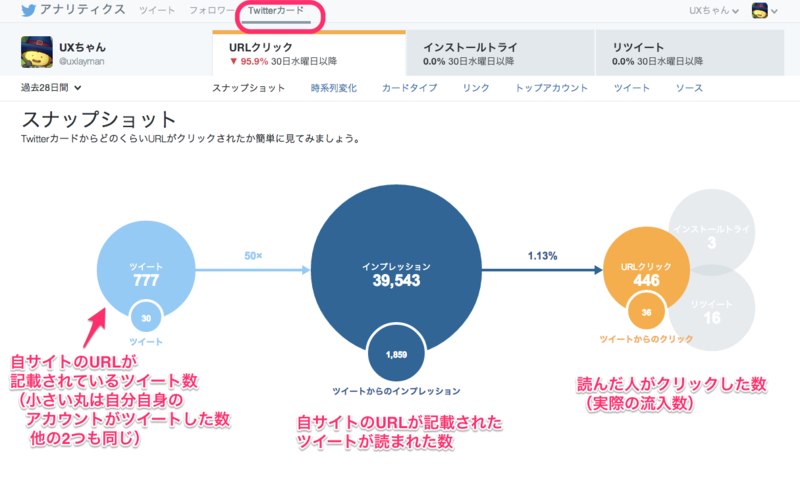
Task: Click the small circle showing 30 tweets
Action: [x=146, y=318]
